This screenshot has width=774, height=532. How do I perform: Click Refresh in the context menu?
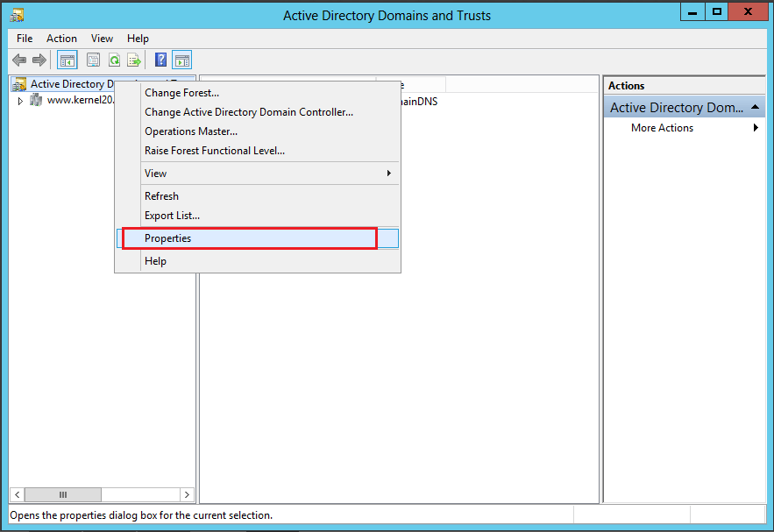click(x=257, y=196)
